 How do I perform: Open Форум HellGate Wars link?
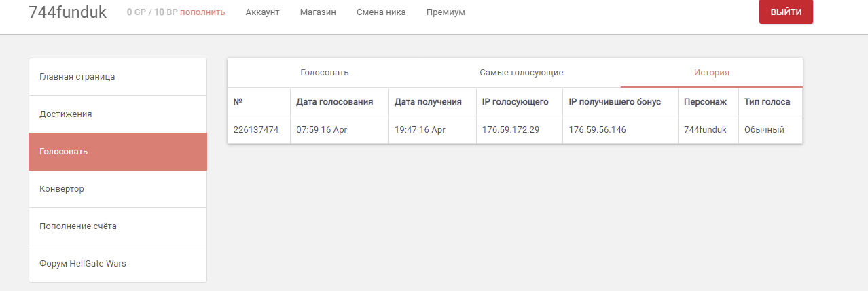pyautogui.click(x=117, y=264)
